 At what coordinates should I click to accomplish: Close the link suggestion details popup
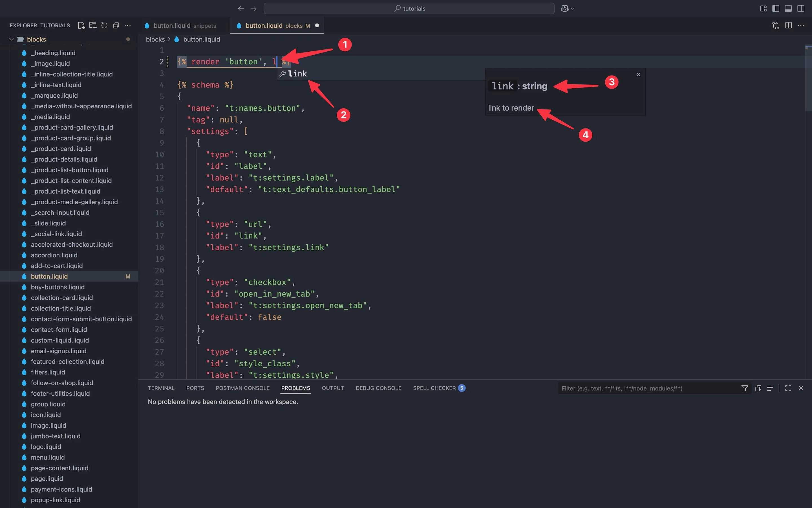[x=639, y=75]
